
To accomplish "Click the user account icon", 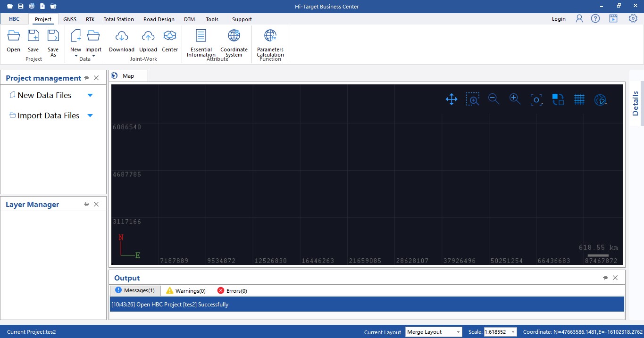I will coord(579,18).
